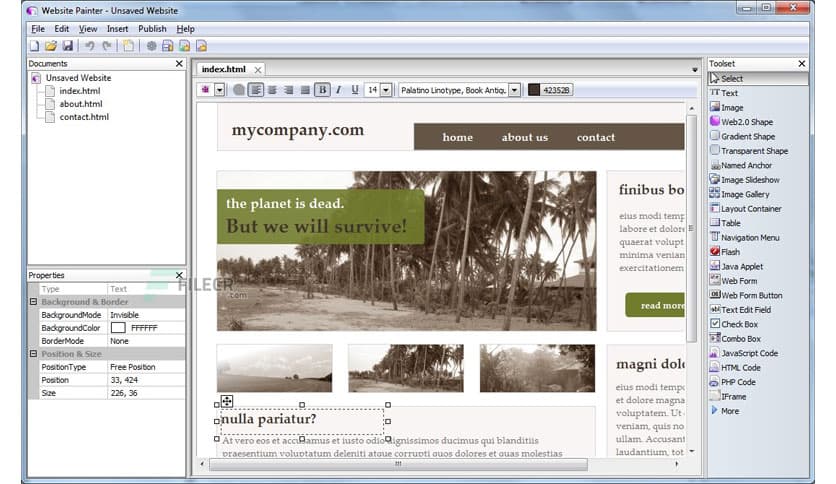The height and width of the screenshot is (484, 836).
Task: Open the Publish menu
Action: click(152, 29)
